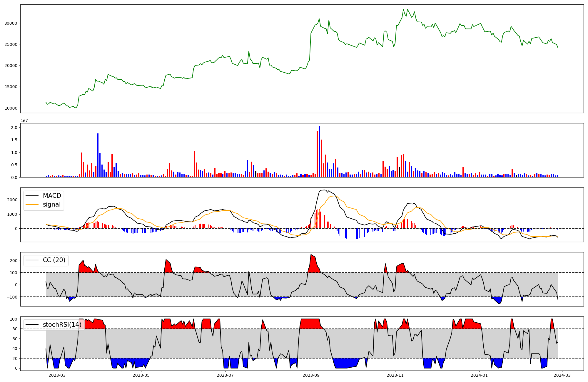Viewport: 588px width, 382px height.
Task: Click the signal legend label
Action: click(52, 205)
